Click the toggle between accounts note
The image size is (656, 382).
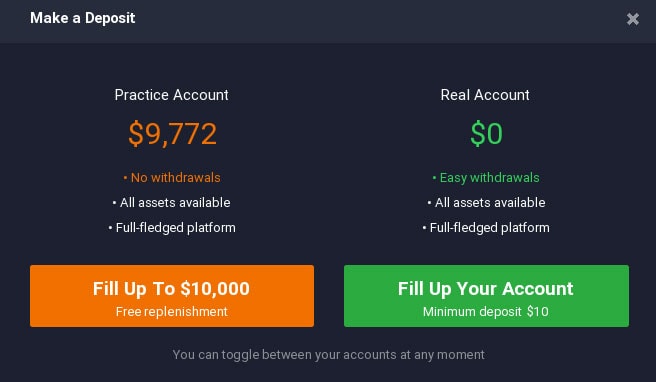tap(328, 355)
